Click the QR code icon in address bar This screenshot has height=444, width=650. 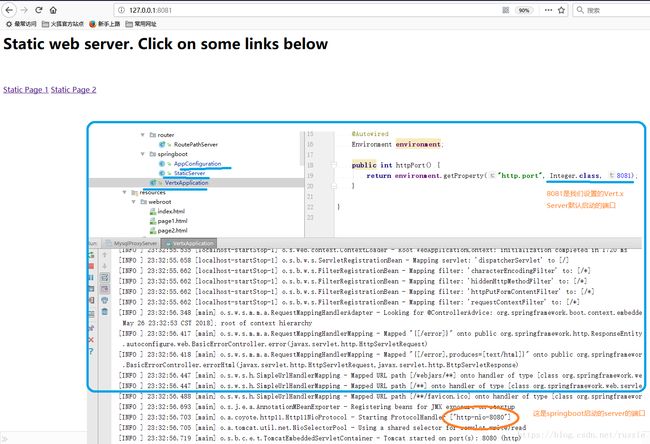505,10
